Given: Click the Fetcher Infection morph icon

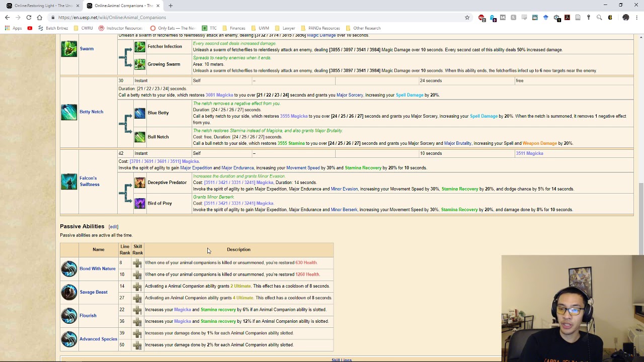Looking at the screenshot, I should click(x=140, y=47).
